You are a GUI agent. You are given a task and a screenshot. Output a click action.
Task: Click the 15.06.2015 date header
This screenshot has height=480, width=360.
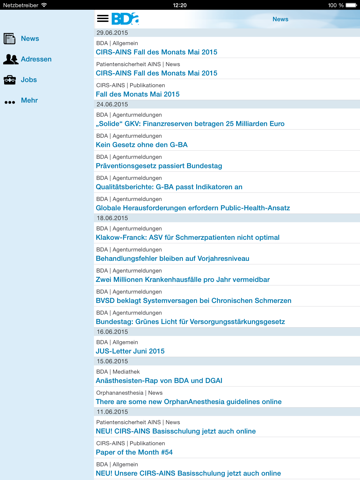coord(227,361)
